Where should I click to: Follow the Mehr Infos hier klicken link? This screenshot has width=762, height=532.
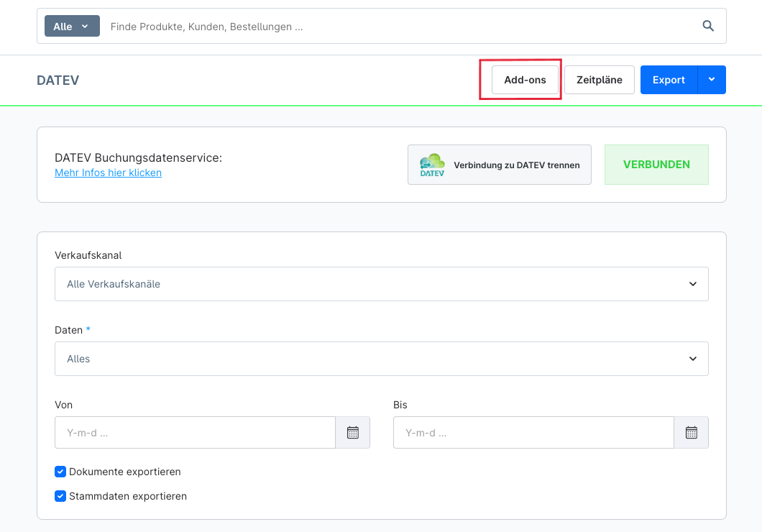coord(108,173)
